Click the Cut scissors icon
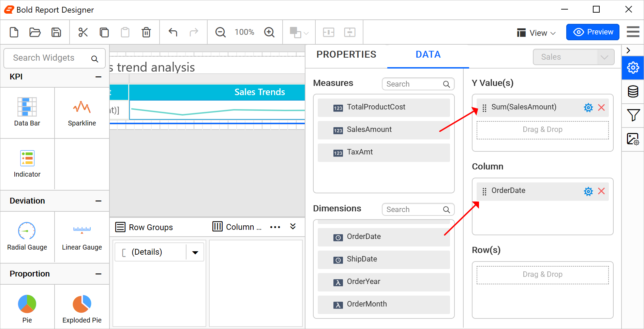This screenshot has height=329, width=644. [83, 32]
